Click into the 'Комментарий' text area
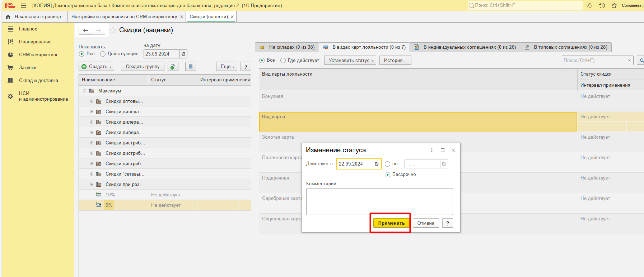The width and height of the screenshot is (644, 277). [379, 201]
